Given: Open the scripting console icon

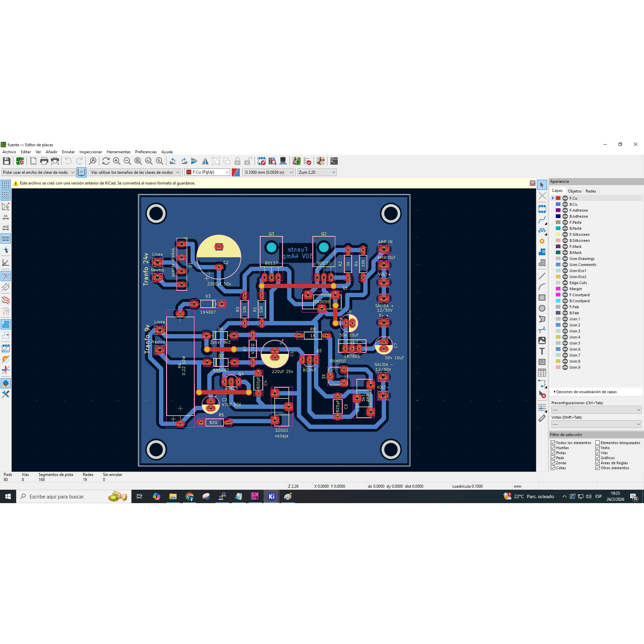Looking at the screenshot, I should [x=334, y=161].
